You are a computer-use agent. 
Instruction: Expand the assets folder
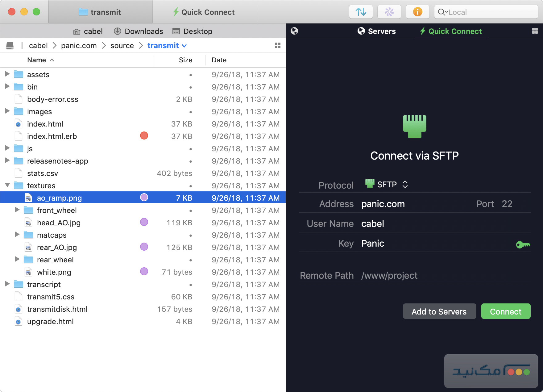pyautogui.click(x=7, y=74)
